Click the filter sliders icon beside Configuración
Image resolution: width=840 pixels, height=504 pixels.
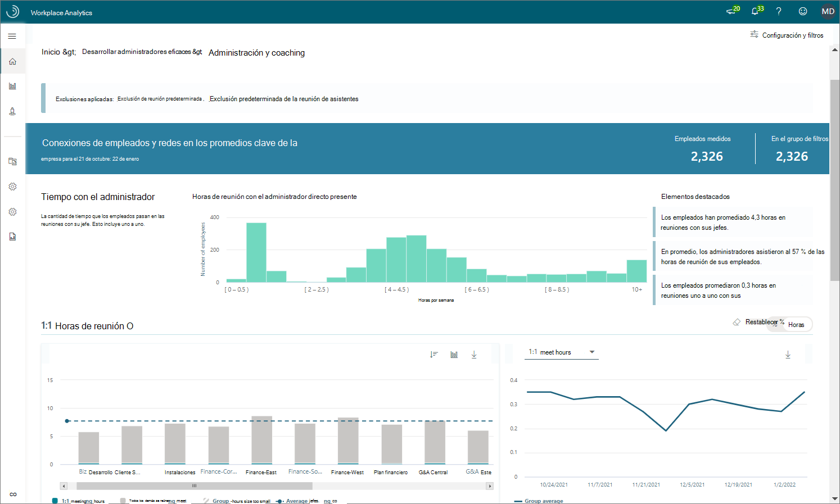[754, 34]
